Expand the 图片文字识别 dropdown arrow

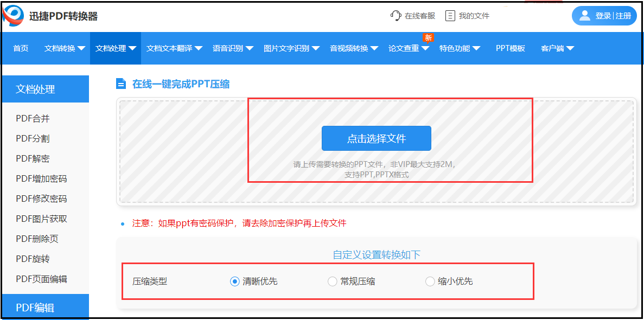pos(315,48)
